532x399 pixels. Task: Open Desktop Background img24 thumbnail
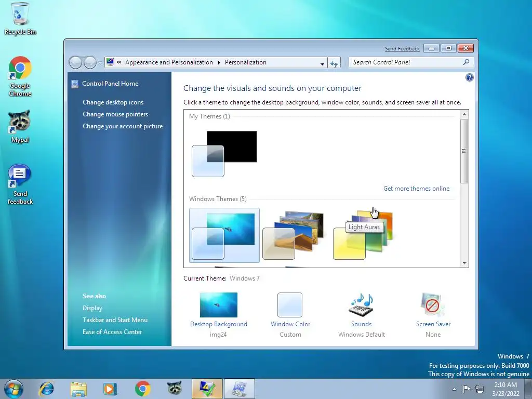(219, 304)
